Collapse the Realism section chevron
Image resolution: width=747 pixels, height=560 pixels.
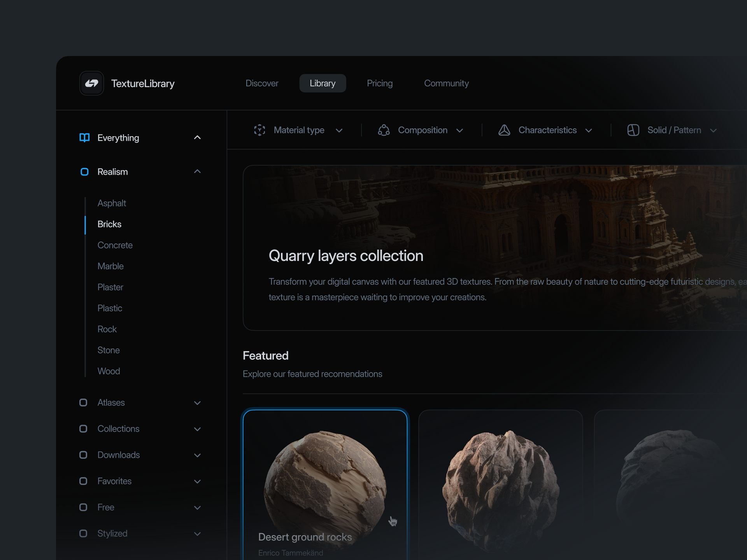pos(197,171)
